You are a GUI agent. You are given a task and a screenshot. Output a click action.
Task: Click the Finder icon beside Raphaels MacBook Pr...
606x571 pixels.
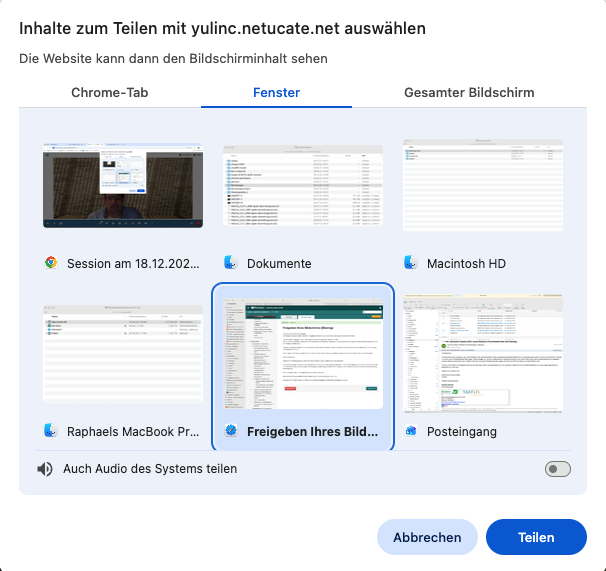coord(51,431)
